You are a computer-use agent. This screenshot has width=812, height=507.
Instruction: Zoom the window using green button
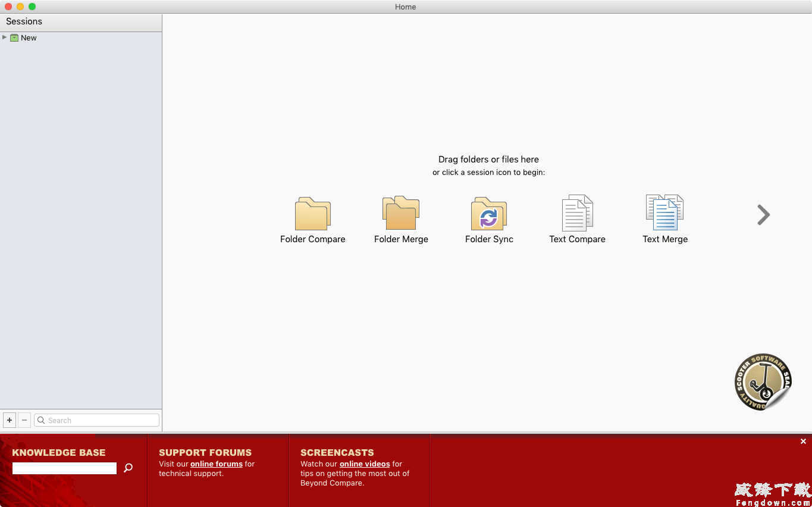(32, 7)
